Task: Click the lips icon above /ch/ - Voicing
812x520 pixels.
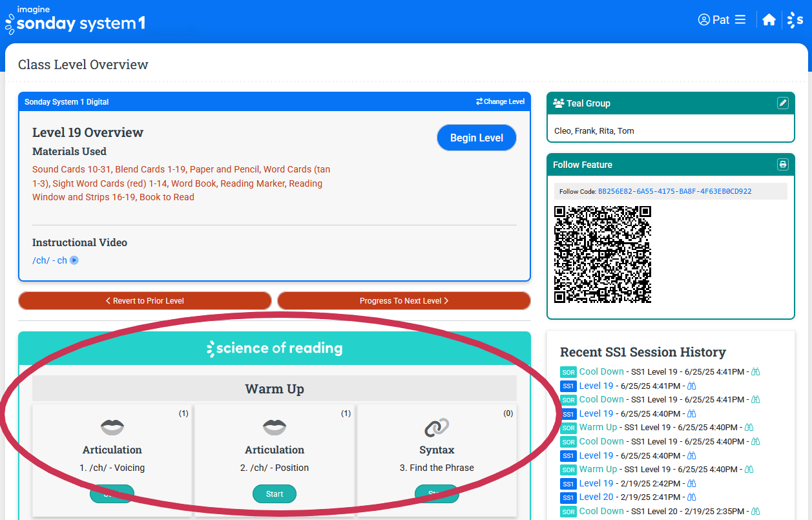Action: (x=112, y=427)
